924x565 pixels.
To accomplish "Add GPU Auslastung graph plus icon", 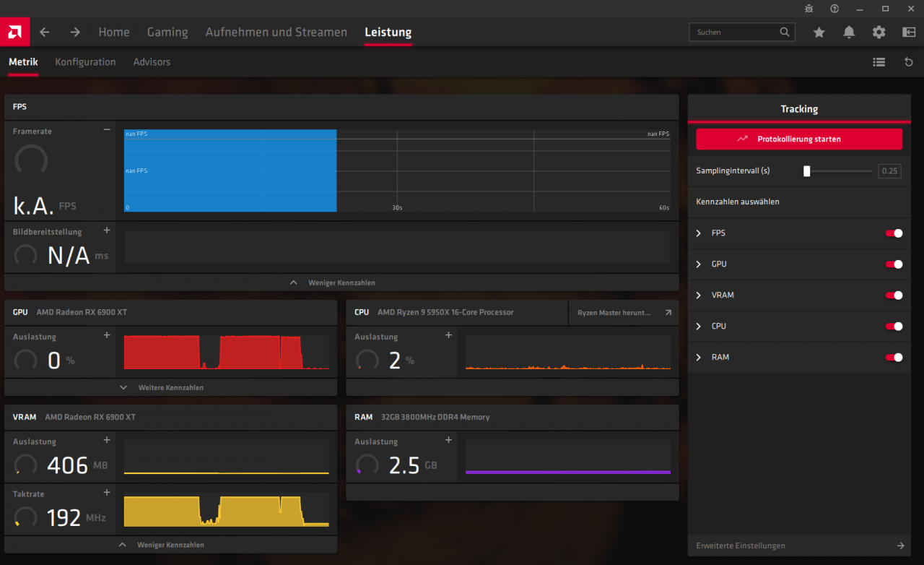I will tap(107, 335).
